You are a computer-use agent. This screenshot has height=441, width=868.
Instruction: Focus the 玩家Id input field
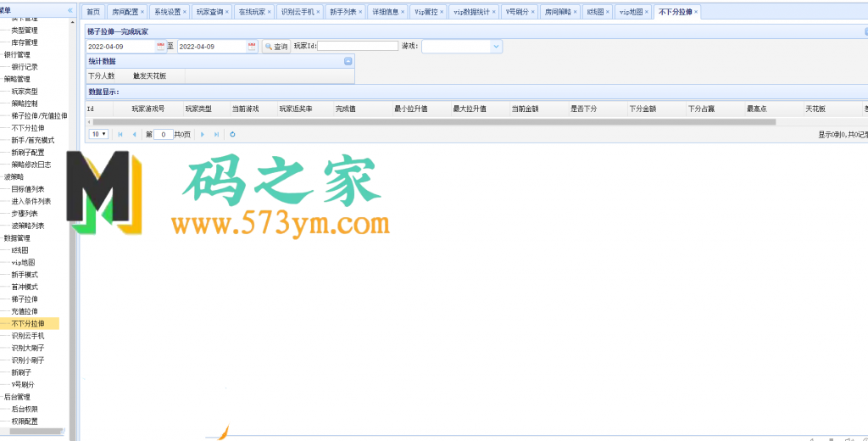click(358, 46)
